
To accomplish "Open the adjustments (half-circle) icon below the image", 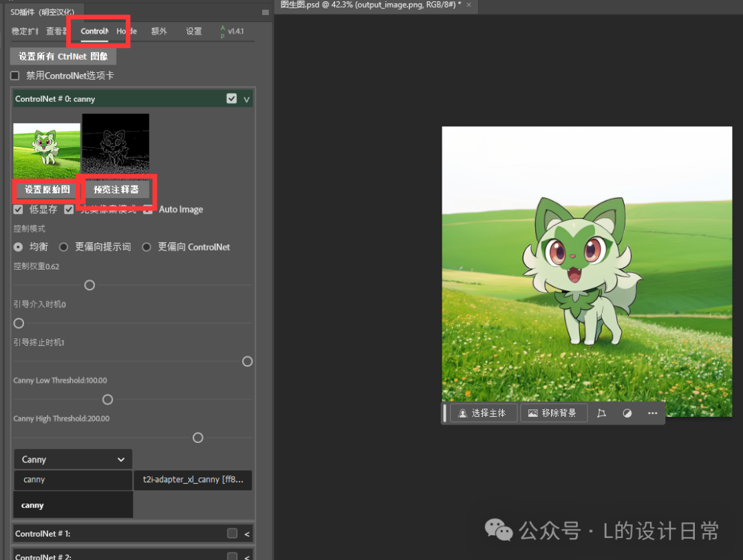I will pos(627,413).
